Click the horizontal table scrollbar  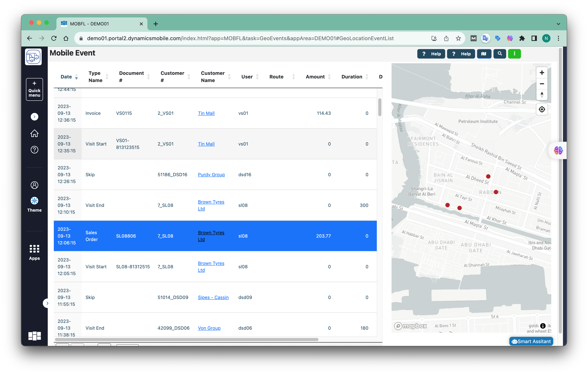click(187, 339)
